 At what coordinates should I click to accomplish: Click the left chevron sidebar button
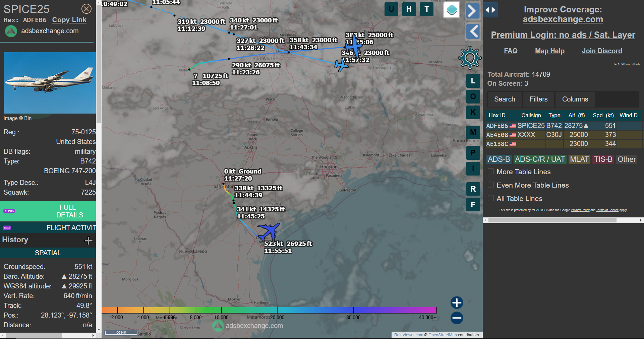(x=473, y=31)
